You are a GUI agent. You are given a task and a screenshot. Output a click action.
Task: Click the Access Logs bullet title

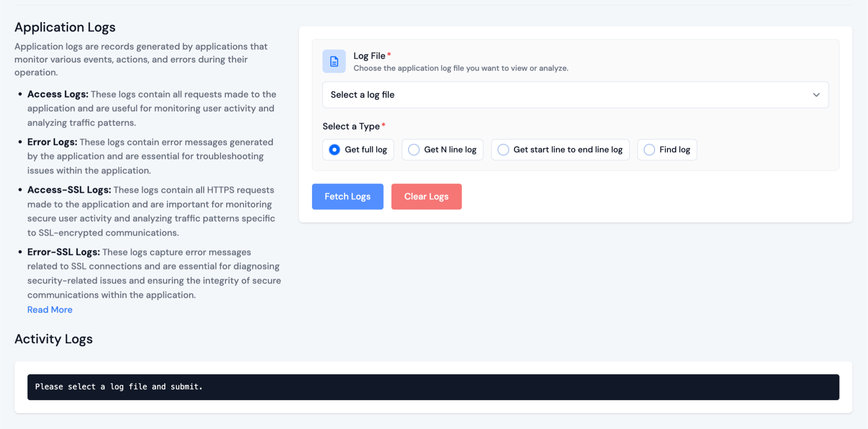(58, 94)
